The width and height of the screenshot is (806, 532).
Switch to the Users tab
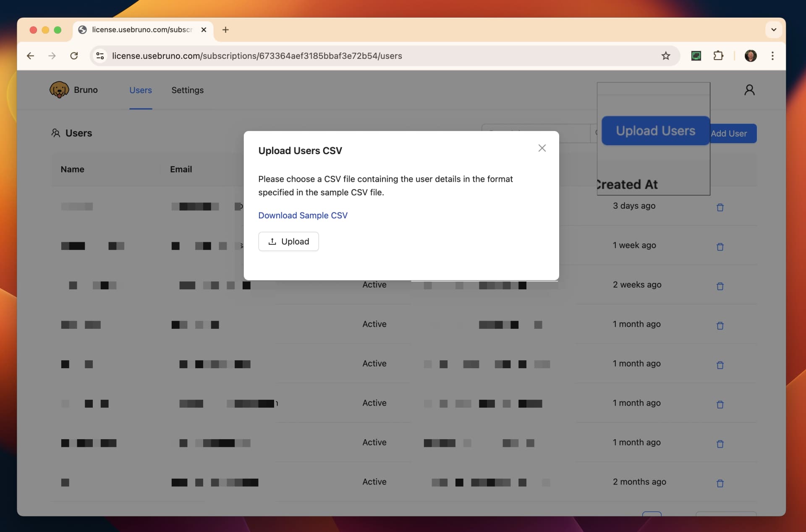coord(141,90)
